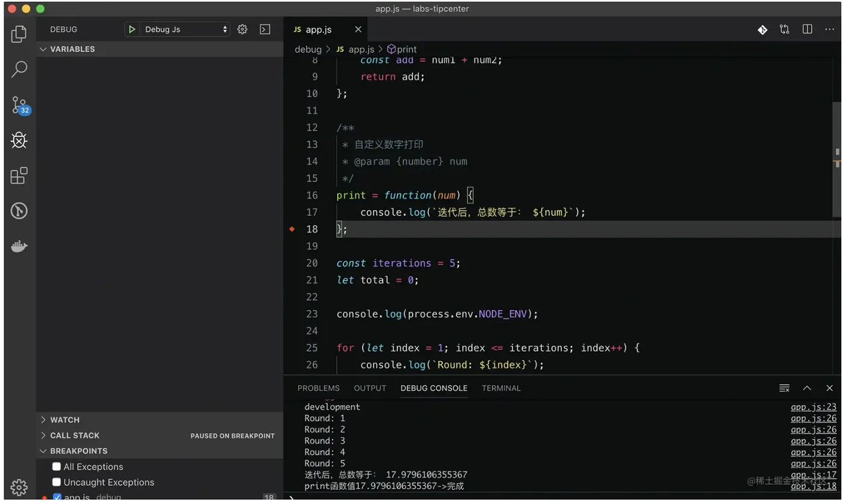The height and width of the screenshot is (504, 843).
Task: Open Source Control with 32 changes
Action: 19,105
